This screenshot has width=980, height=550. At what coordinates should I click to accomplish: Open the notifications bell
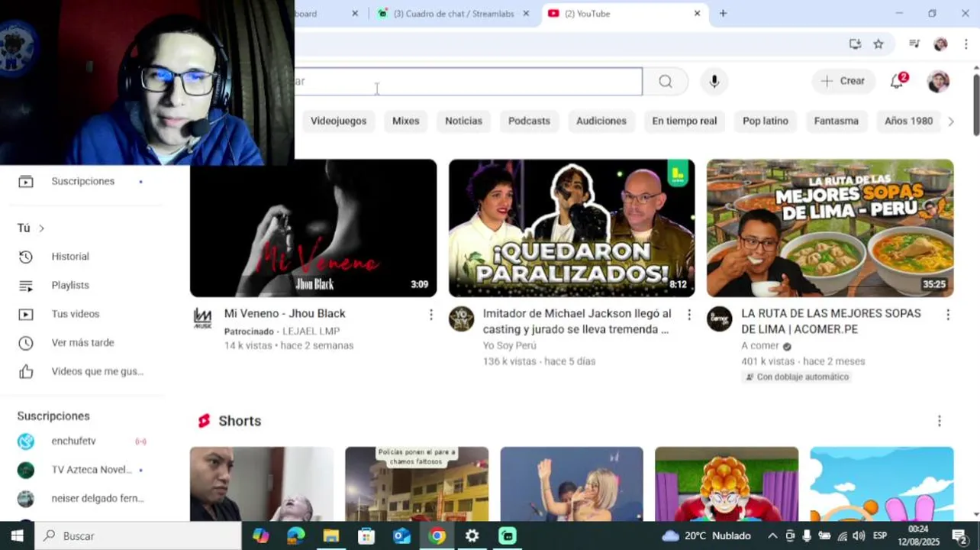pyautogui.click(x=898, y=81)
